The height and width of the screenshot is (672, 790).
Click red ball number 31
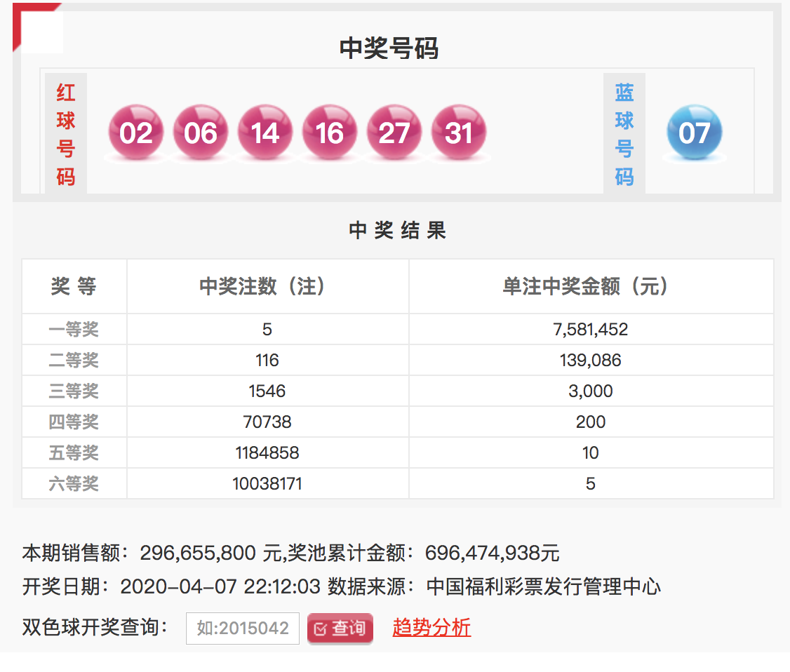[x=458, y=133]
